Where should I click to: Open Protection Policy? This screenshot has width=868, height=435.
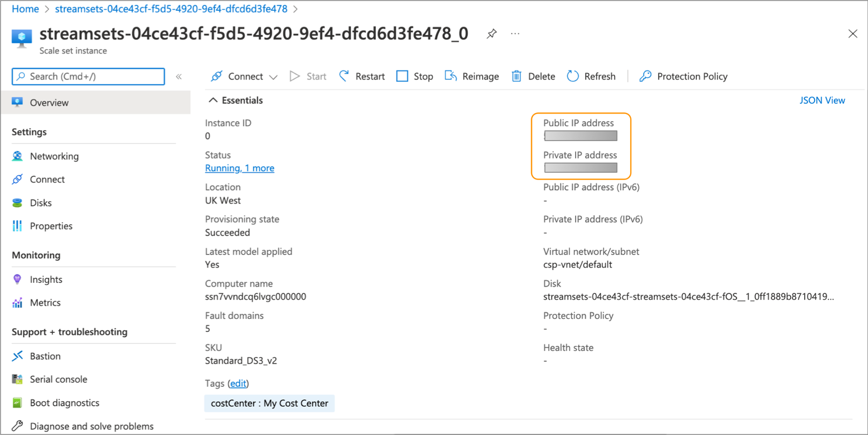click(683, 76)
